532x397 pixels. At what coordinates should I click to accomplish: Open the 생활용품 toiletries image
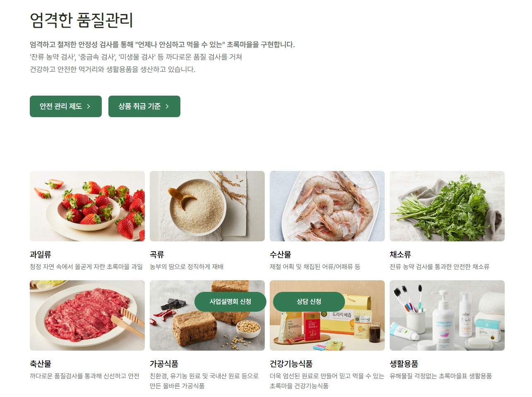[x=447, y=315]
